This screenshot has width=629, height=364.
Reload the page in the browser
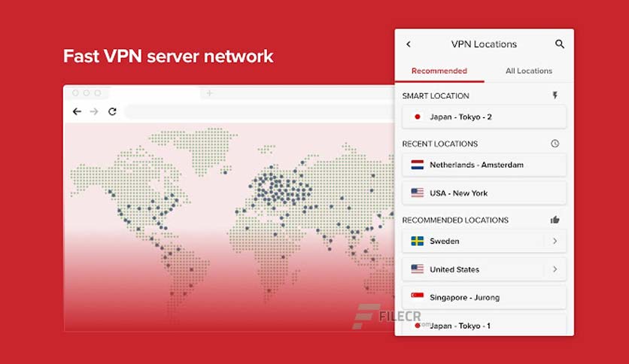[x=112, y=111]
